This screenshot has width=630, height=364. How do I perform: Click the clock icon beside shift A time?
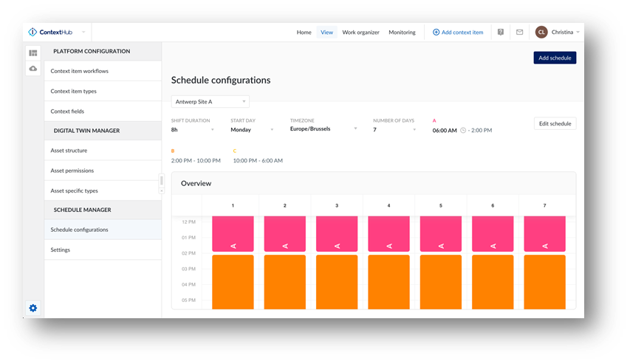pos(463,130)
